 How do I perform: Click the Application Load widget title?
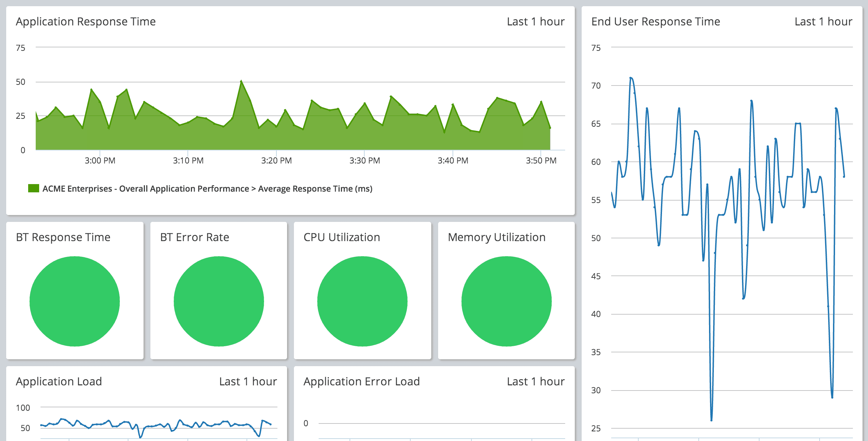[x=59, y=382]
